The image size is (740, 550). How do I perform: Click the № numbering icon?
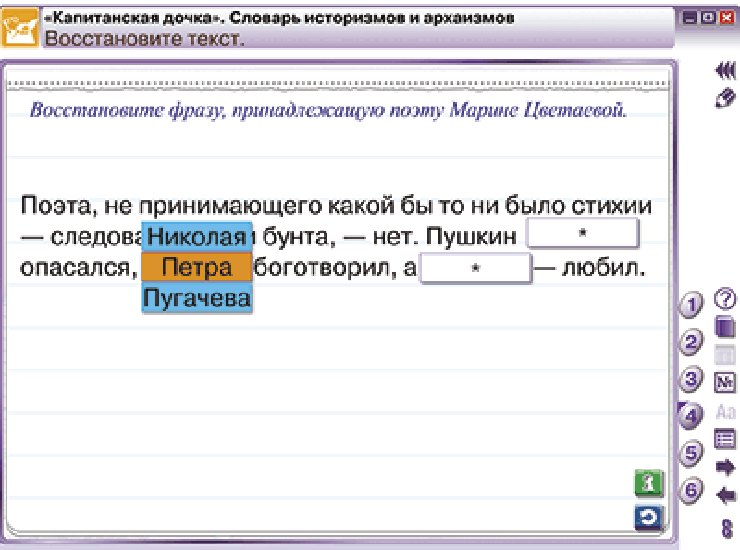[x=725, y=382]
